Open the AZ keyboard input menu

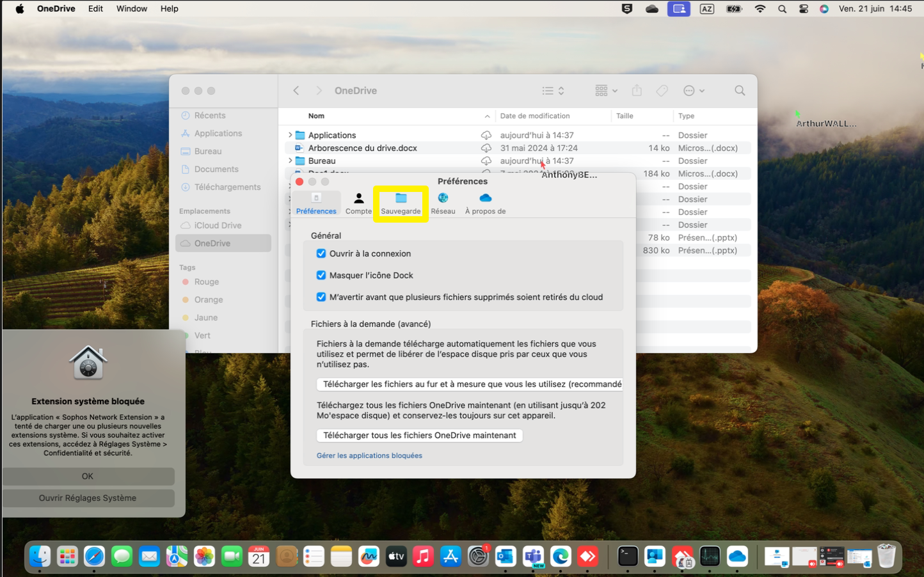tap(707, 9)
